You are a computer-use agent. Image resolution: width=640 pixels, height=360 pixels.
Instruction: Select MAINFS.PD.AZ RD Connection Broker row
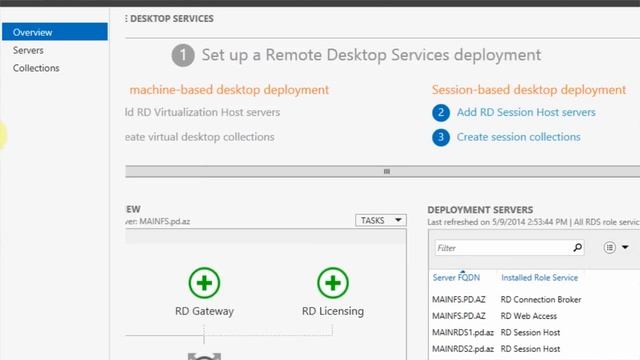point(534,300)
